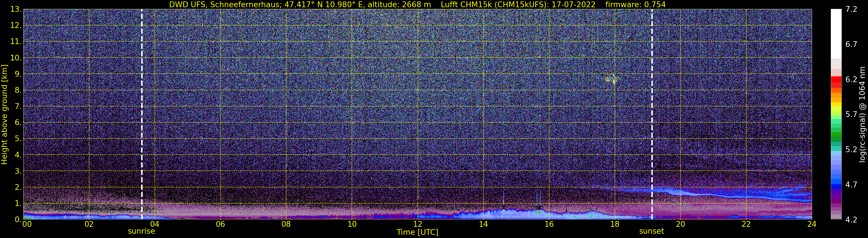868x238 pixels.
Task: Click the dashed white sunrise marker line
Action: [x=141, y=114]
